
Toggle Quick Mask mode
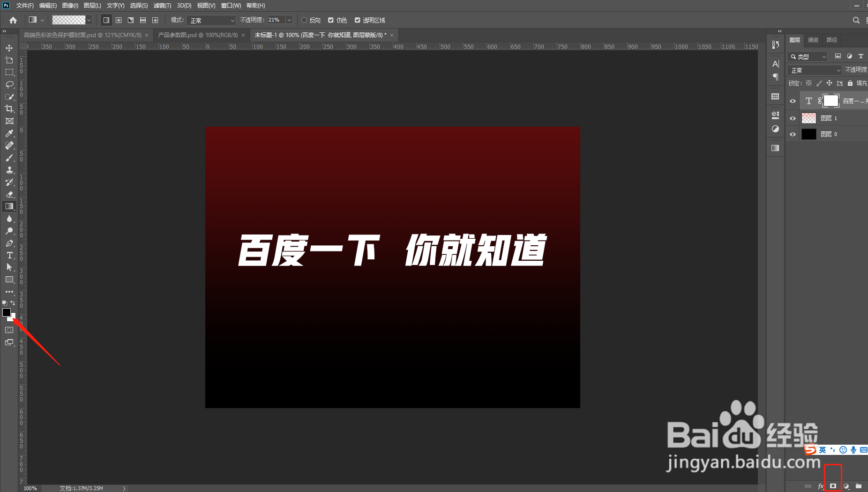coord(9,330)
